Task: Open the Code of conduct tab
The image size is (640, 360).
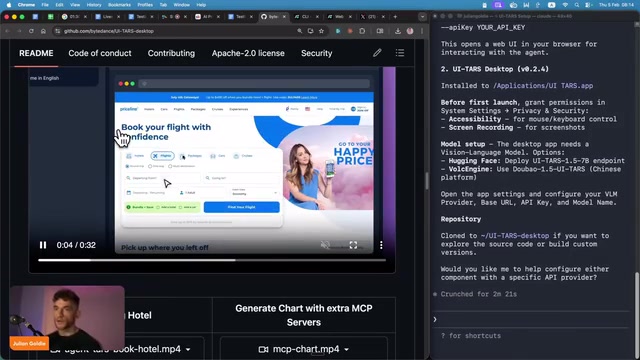Action: click(100, 53)
